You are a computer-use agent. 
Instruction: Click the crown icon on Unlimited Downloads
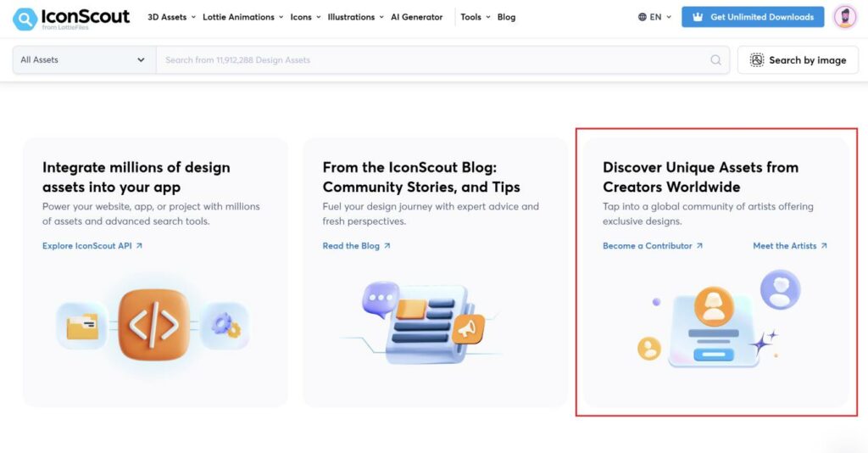pos(698,17)
